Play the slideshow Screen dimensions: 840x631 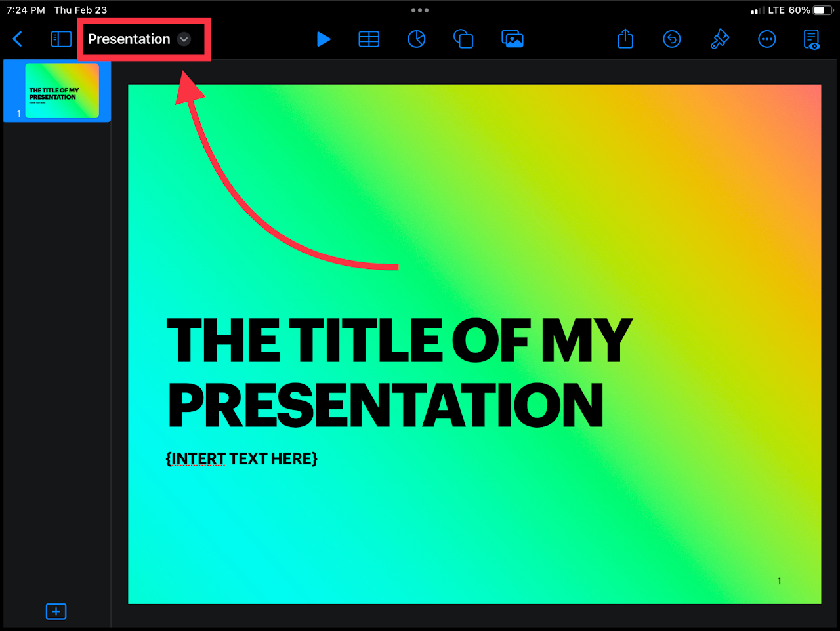(324, 39)
